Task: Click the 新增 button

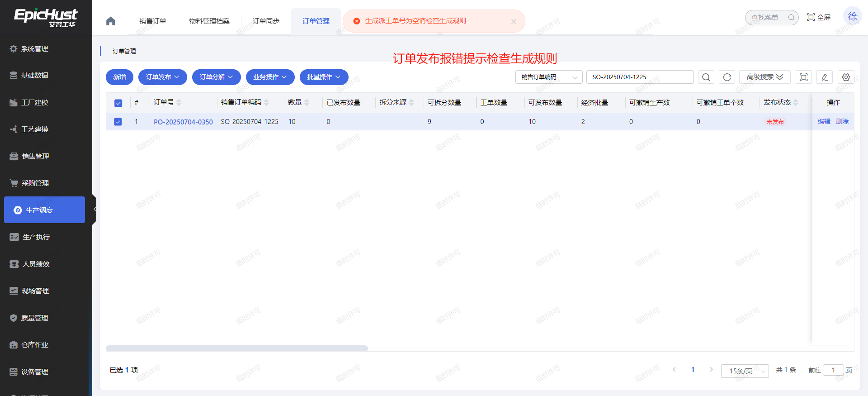Action: pos(119,77)
